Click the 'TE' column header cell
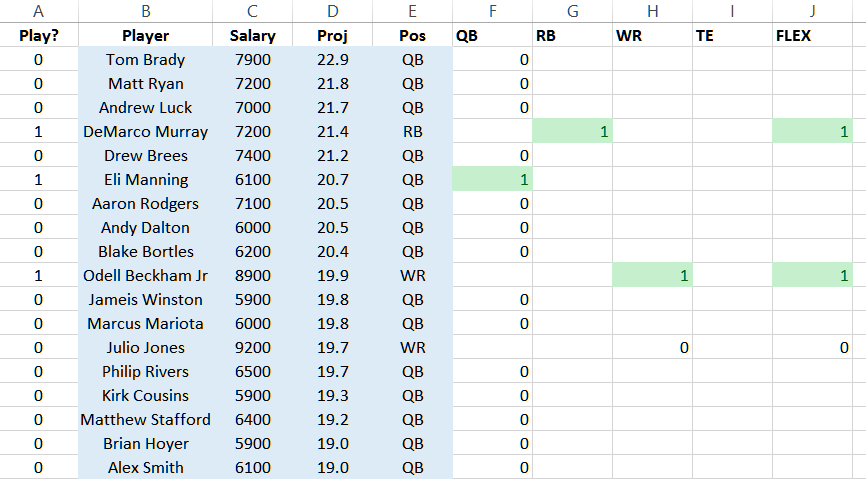The height and width of the screenshot is (479, 866). (x=732, y=35)
